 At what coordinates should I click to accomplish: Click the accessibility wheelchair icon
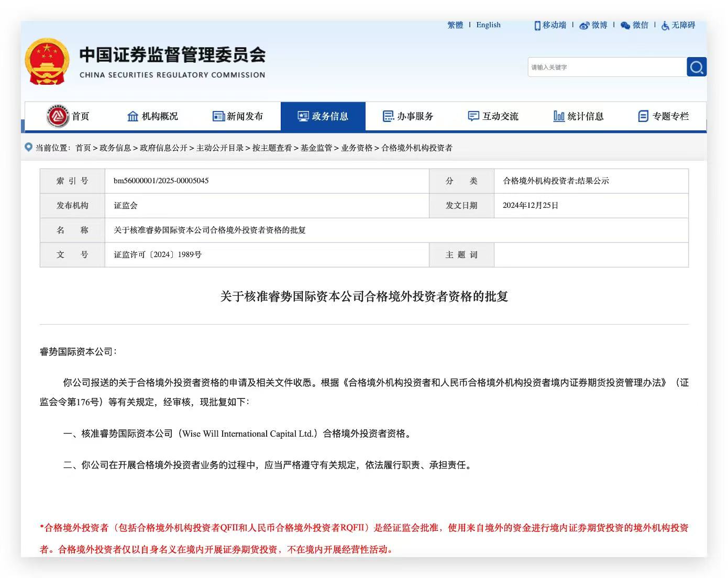point(665,25)
